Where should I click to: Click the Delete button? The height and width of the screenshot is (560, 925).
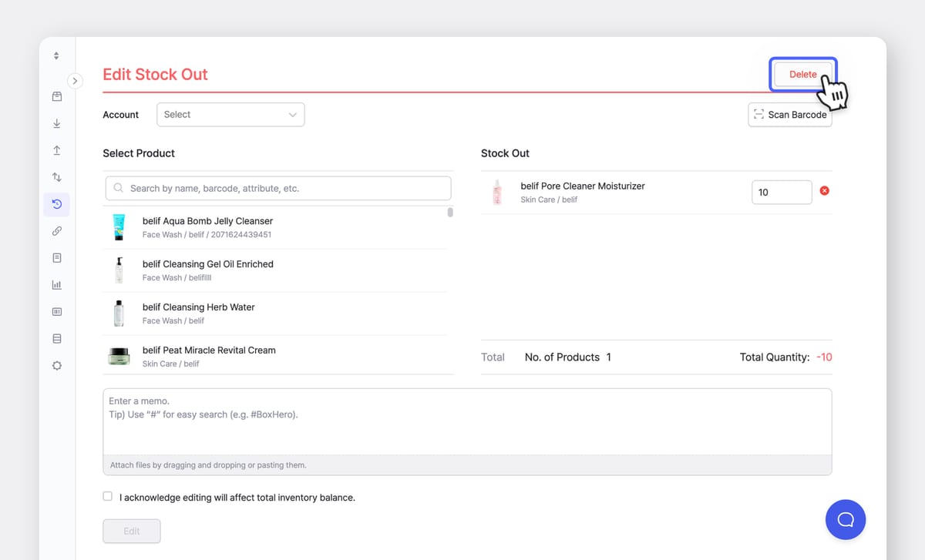tap(802, 74)
